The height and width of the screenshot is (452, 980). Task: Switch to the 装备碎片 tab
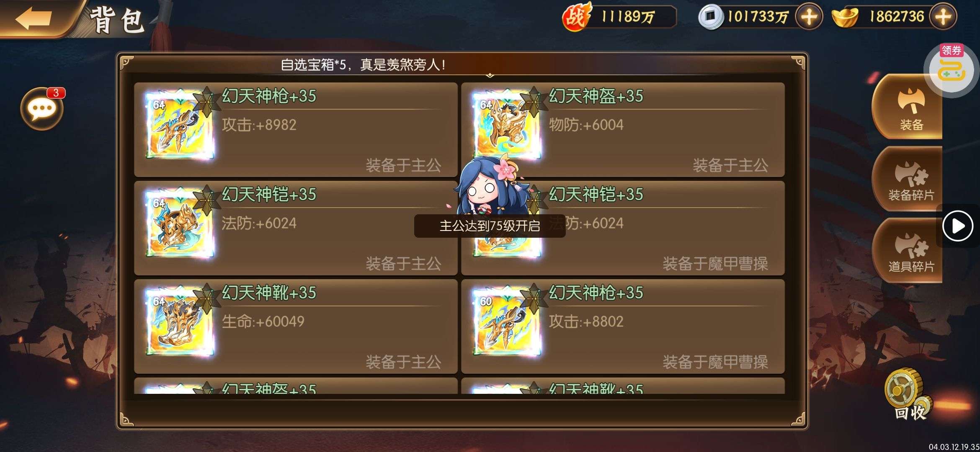click(908, 179)
